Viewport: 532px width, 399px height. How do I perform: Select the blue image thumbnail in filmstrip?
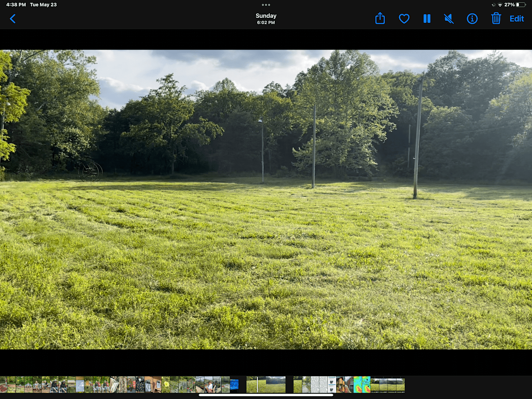coord(234,385)
